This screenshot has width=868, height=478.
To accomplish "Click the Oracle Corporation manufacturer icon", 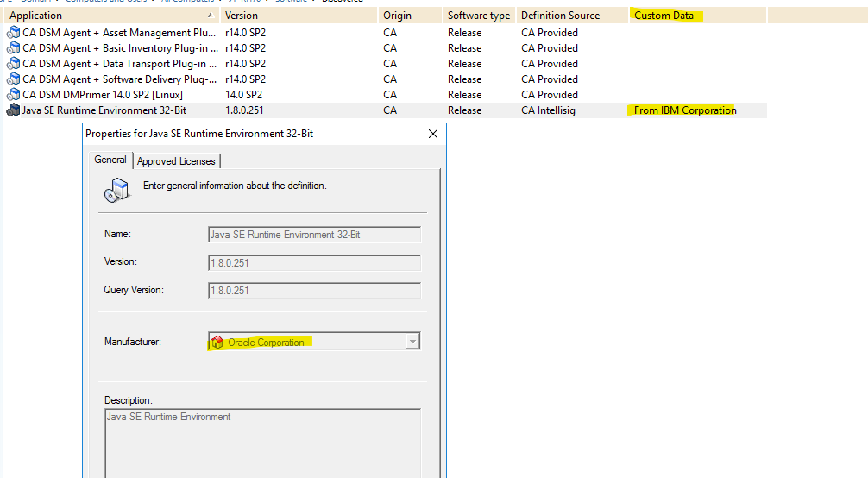I will click(217, 343).
